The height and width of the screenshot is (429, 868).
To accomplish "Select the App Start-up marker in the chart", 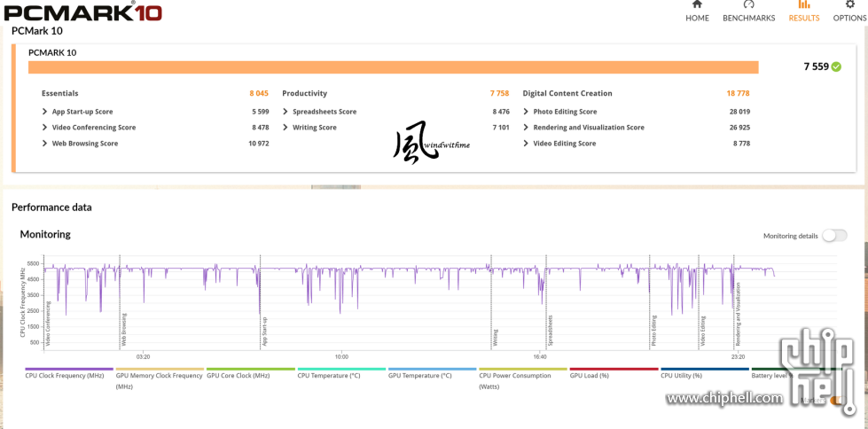I will [x=264, y=331].
